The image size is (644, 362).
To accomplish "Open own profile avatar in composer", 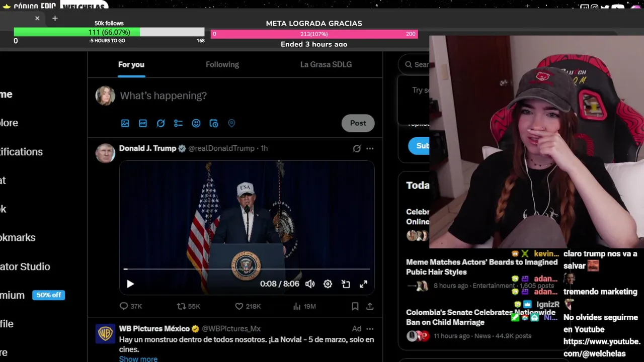I will point(105,96).
